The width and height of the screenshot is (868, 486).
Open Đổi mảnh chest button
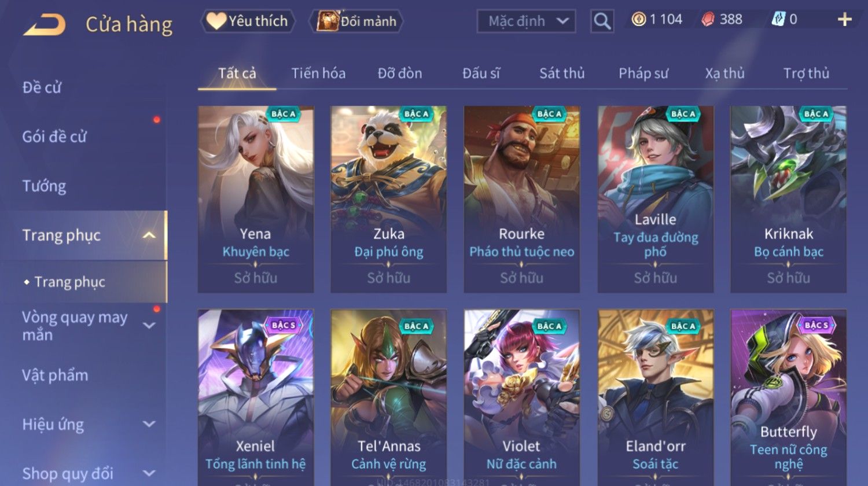tap(356, 21)
